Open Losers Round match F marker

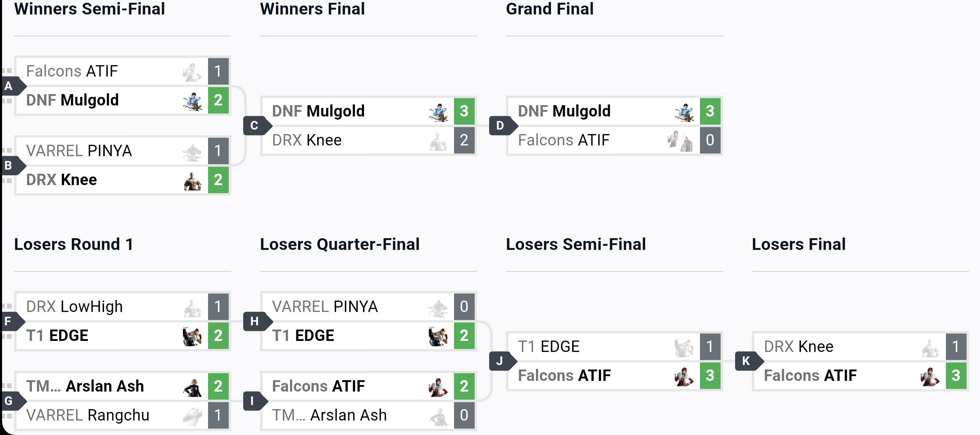[11, 321]
